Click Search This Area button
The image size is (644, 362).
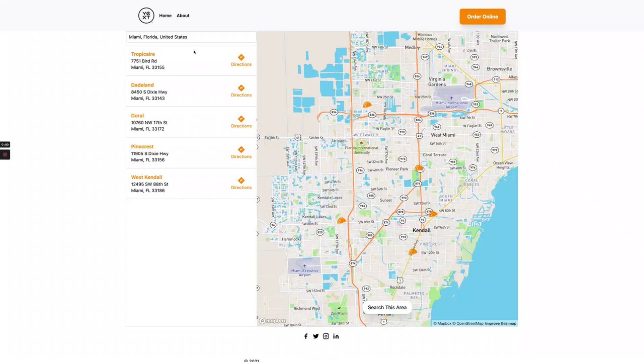pyautogui.click(x=387, y=307)
